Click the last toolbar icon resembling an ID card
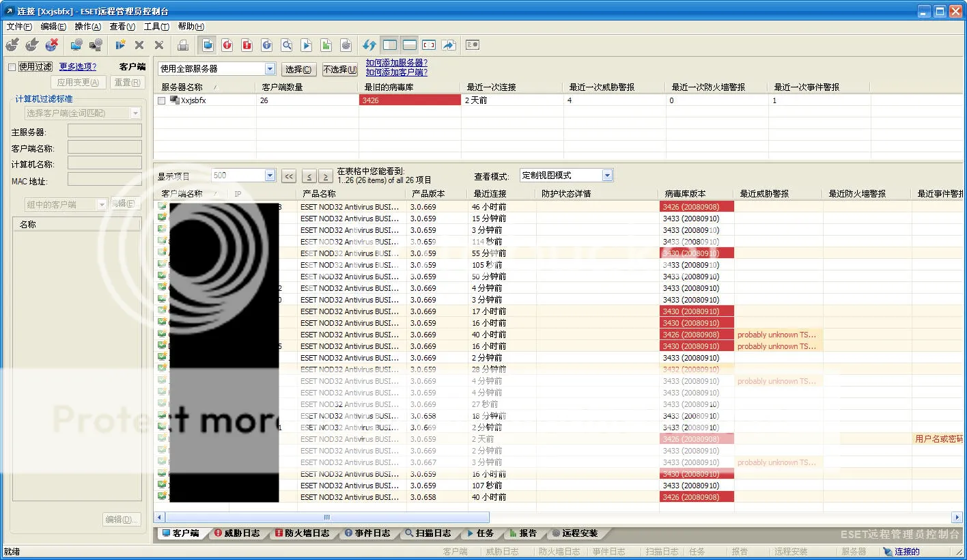This screenshot has height=560, width=967. 473,45
